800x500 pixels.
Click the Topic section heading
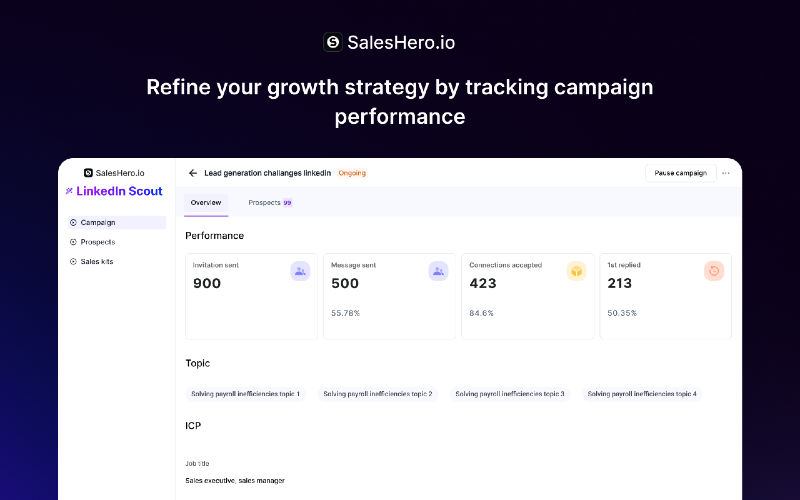click(197, 363)
